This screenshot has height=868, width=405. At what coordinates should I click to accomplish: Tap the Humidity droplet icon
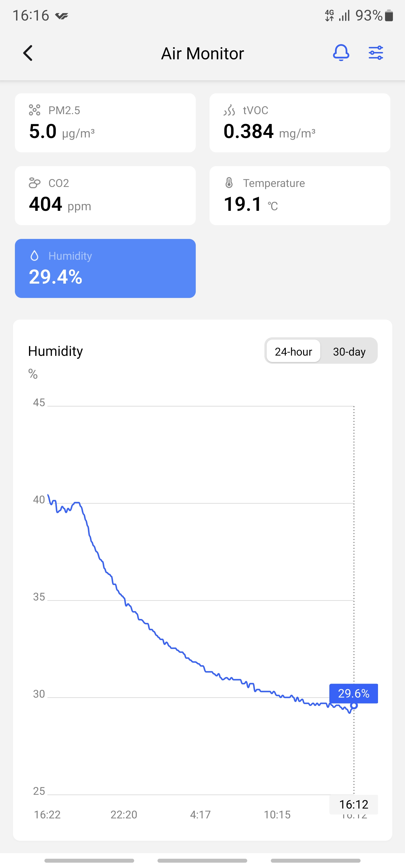point(34,256)
